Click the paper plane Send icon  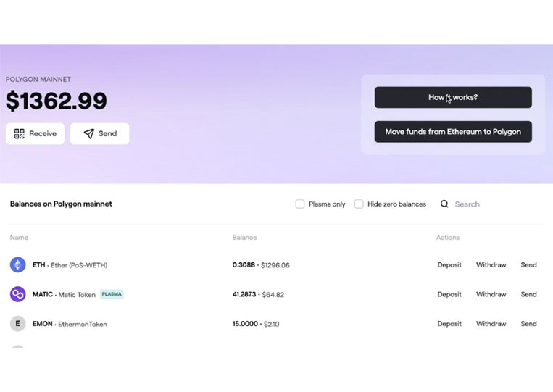tap(89, 133)
